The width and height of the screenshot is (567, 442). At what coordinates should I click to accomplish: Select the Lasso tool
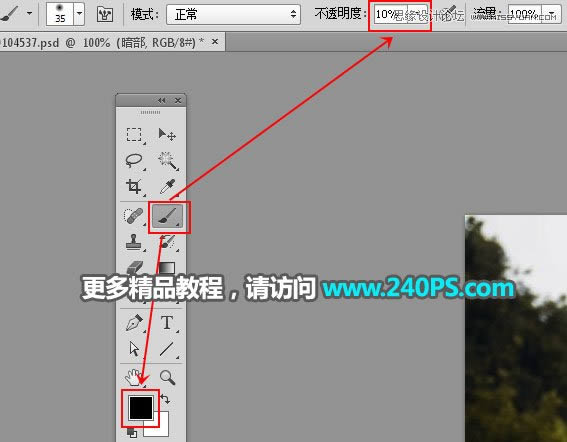coord(134,161)
